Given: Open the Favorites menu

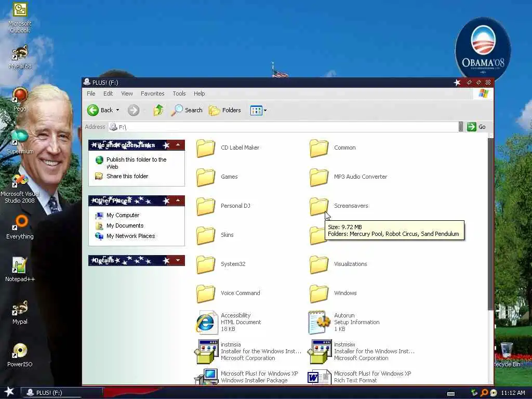Looking at the screenshot, I should (x=152, y=94).
